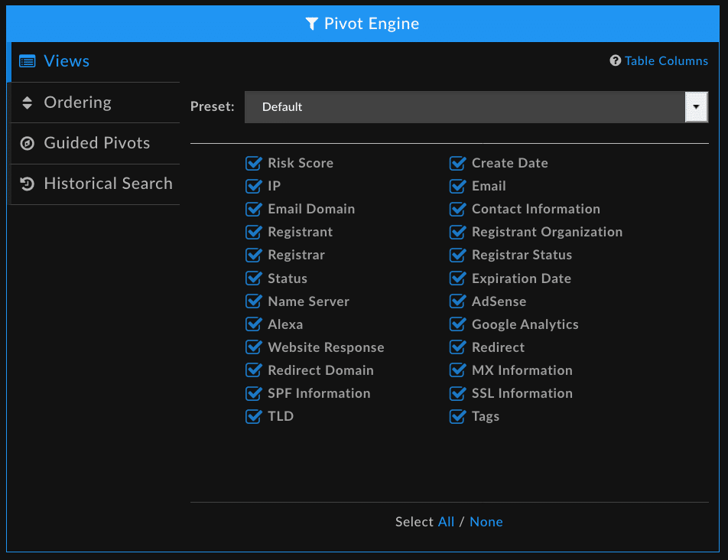This screenshot has width=728, height=560.
Task: Uncheck the Name Server checkbox
Action: point(254,301)
